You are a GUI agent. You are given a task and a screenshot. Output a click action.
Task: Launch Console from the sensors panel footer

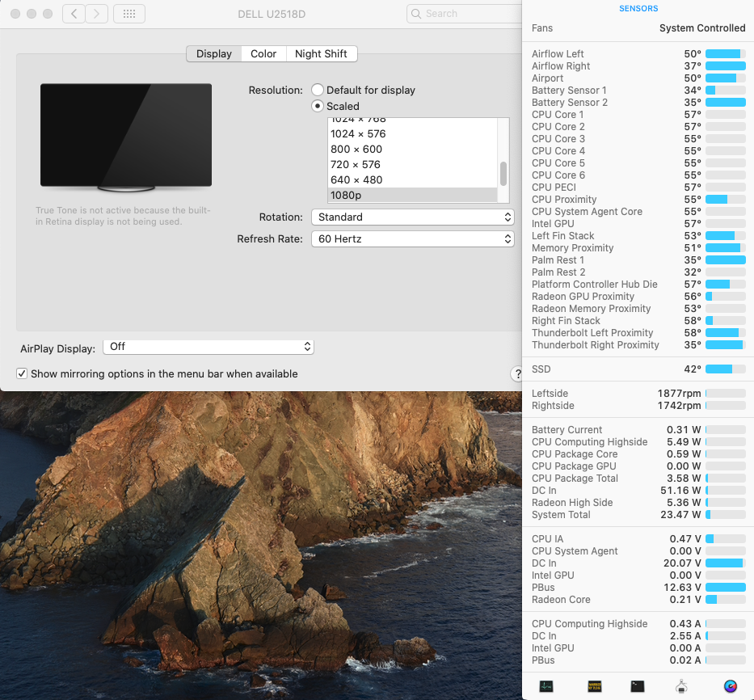[594, 686]
